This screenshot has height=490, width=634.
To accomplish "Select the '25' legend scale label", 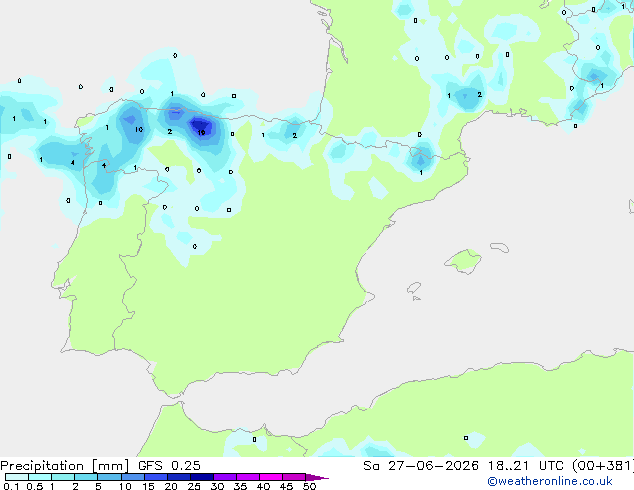I will click(x=194, y=486).
